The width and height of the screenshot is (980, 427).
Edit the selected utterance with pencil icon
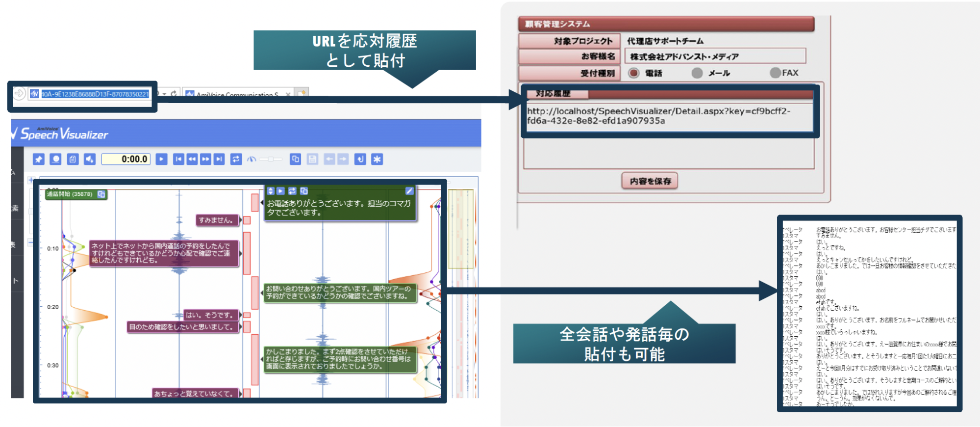pos(410,191)
